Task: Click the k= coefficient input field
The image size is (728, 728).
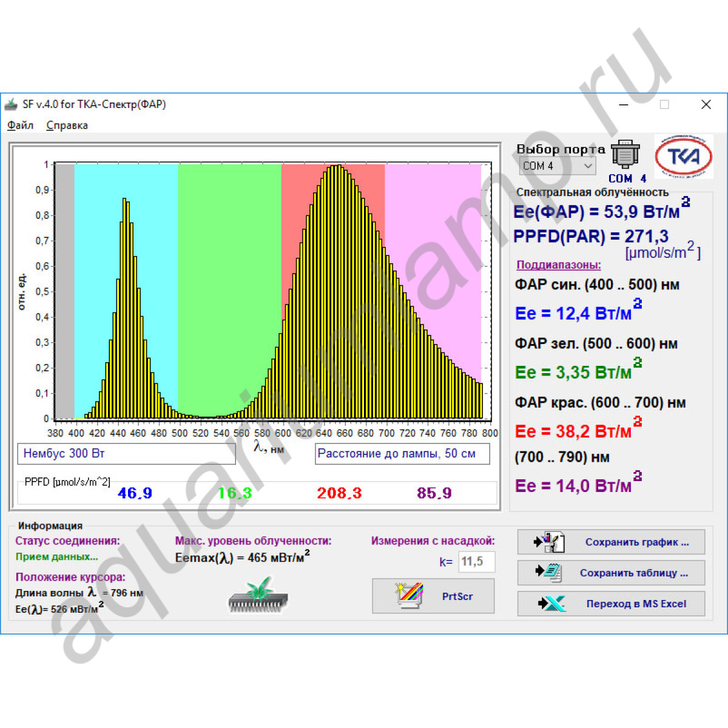Action: pos(476,562)
